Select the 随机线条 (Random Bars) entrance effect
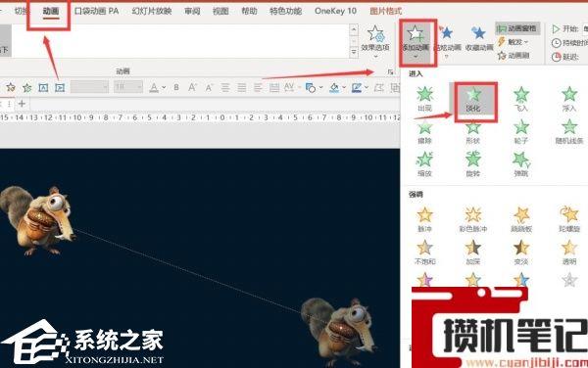 pyautogui.click(x=569, y=131)
